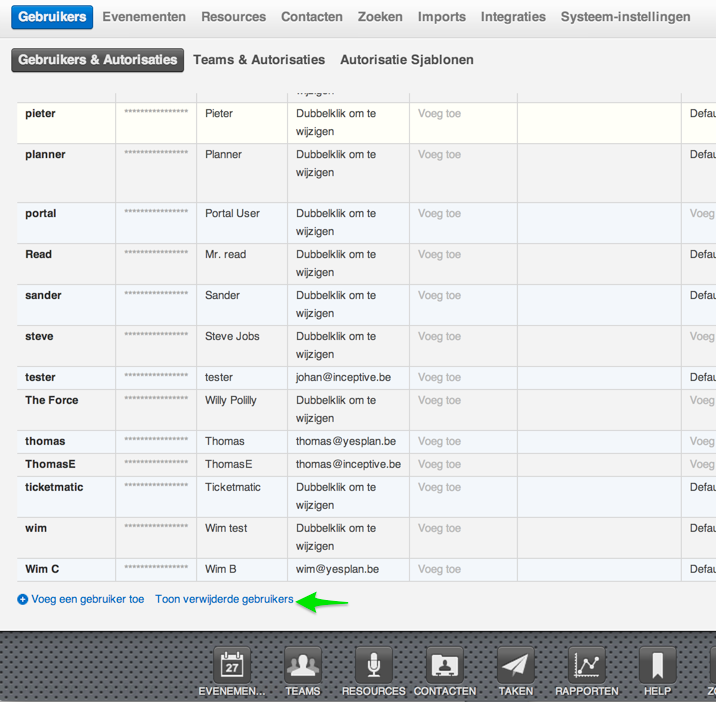Click the email thomas@yesplan.be cell
Screen dimensions: 716x702
(x=346, y=441)
